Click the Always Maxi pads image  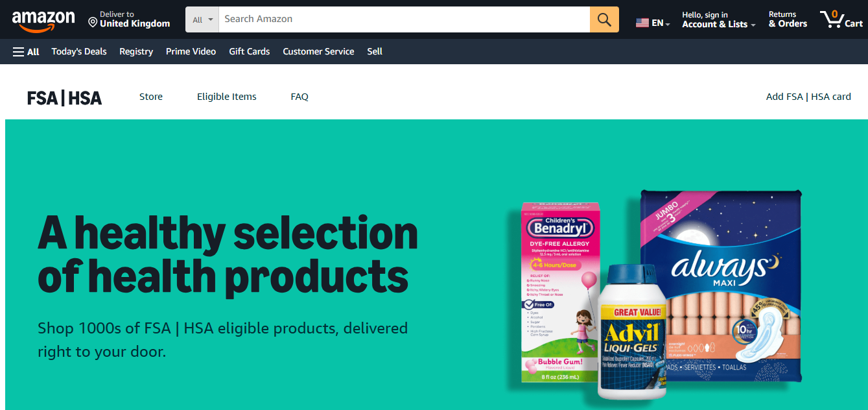point(720,285)
